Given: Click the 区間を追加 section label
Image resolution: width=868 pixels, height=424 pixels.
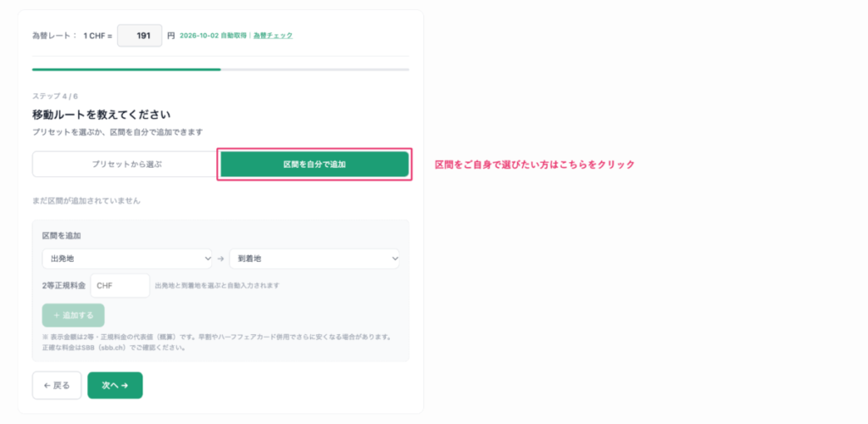Looking at the screenshot, I should tap(61, 236).
